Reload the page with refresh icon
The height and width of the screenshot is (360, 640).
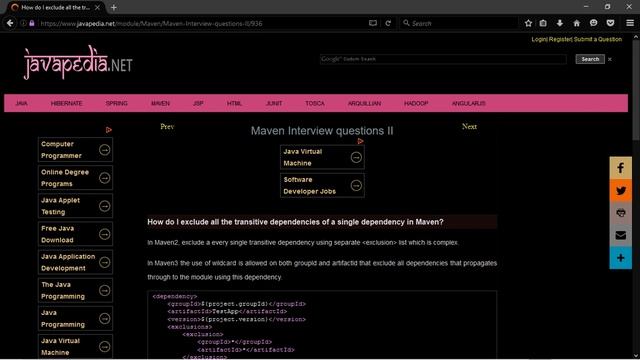[388, 23]
